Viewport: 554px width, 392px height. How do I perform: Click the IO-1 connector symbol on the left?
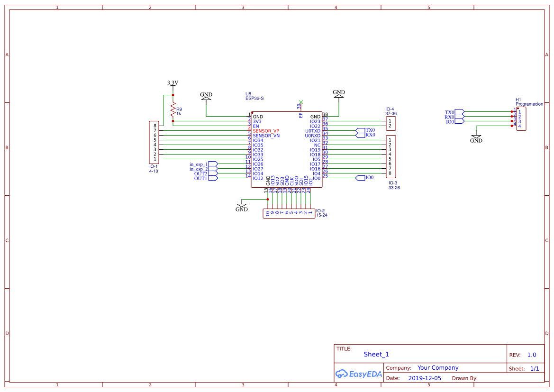tap(153, 142)
